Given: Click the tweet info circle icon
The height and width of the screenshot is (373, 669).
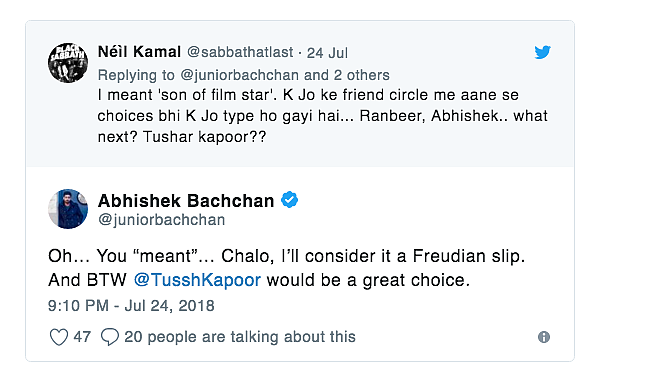Looking at the screenshot, I should 544,337.
